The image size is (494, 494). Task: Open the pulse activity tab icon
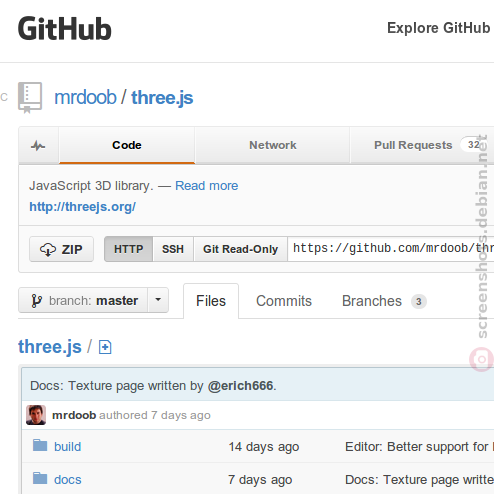pyautogui.click(x=38, y=146)
